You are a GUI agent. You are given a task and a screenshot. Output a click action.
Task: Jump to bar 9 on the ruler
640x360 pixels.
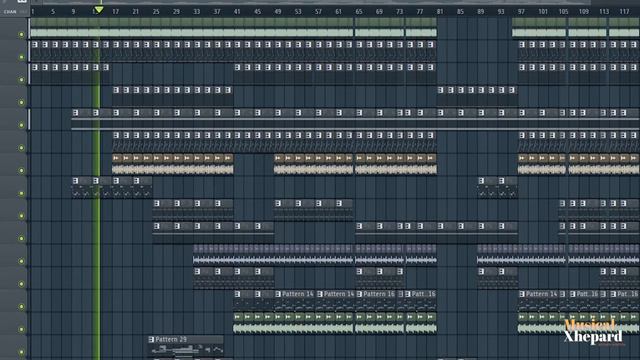click(x=73, y=11)
